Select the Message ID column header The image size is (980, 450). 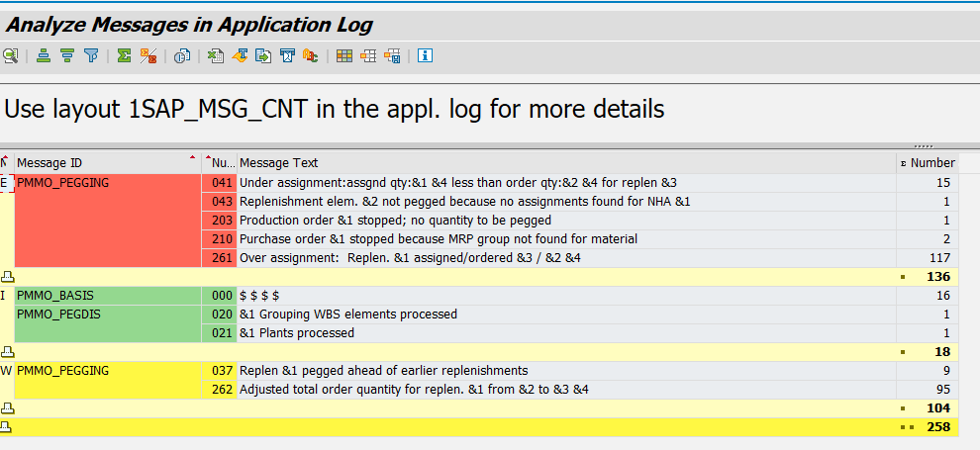108,163
